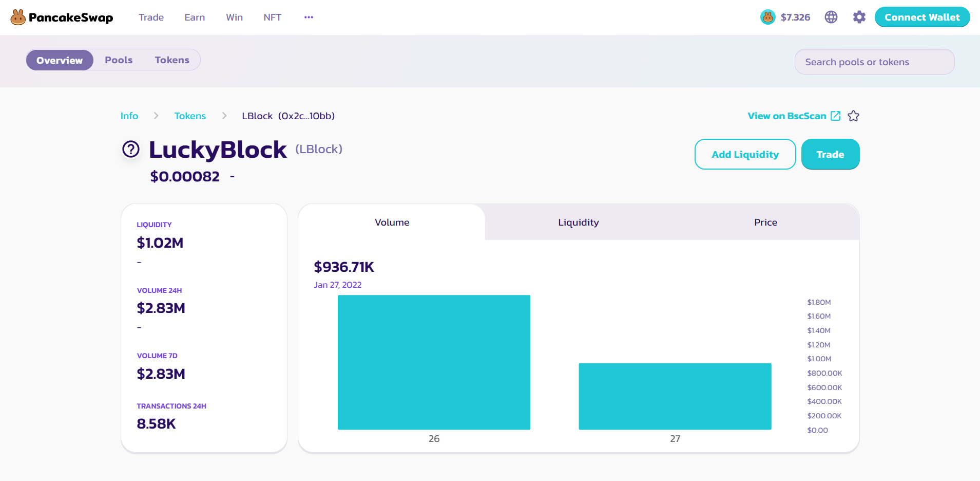Click Connect Wallet button
Screen dimensions: 980x481
click(922, 17)
